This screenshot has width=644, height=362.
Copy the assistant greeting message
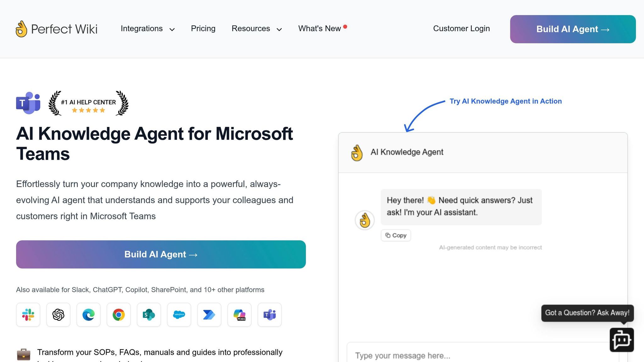pyautogui.click(x=396, y=235)
